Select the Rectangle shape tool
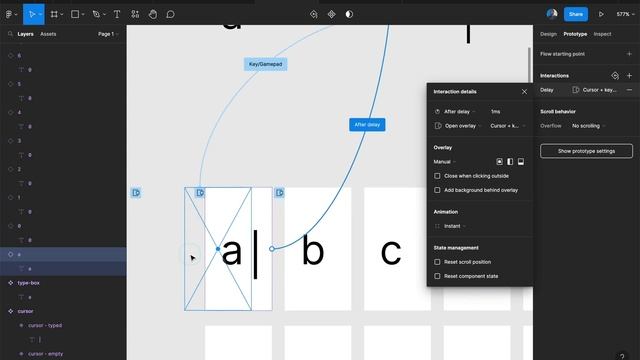 coord(75,14)
